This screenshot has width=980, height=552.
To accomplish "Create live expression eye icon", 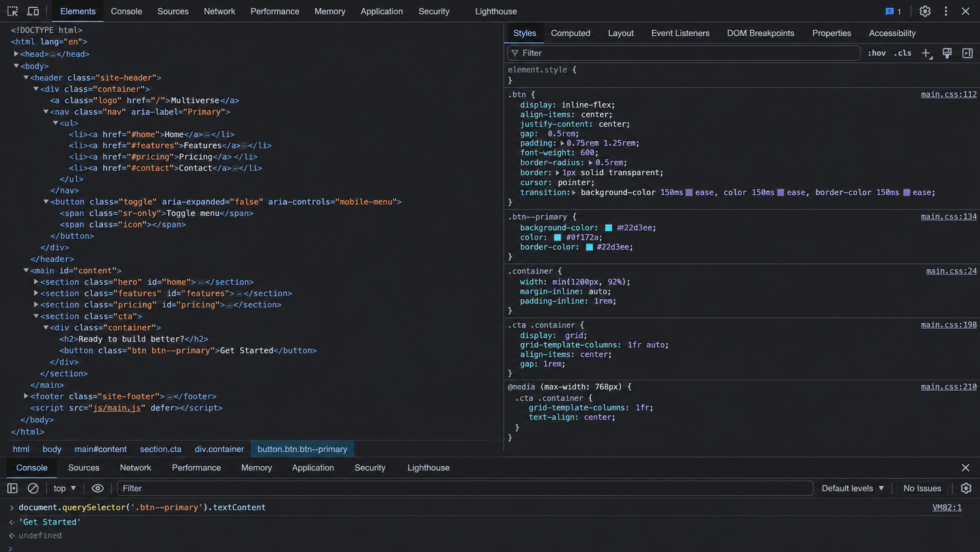I will pos(97,488).
